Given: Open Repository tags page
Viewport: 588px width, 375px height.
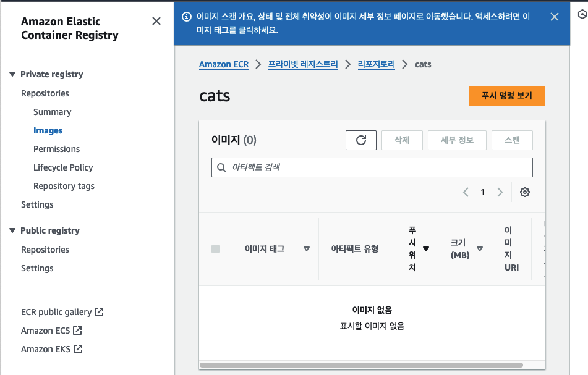Looking at the screenshot, I should click(x=64, y=186).
